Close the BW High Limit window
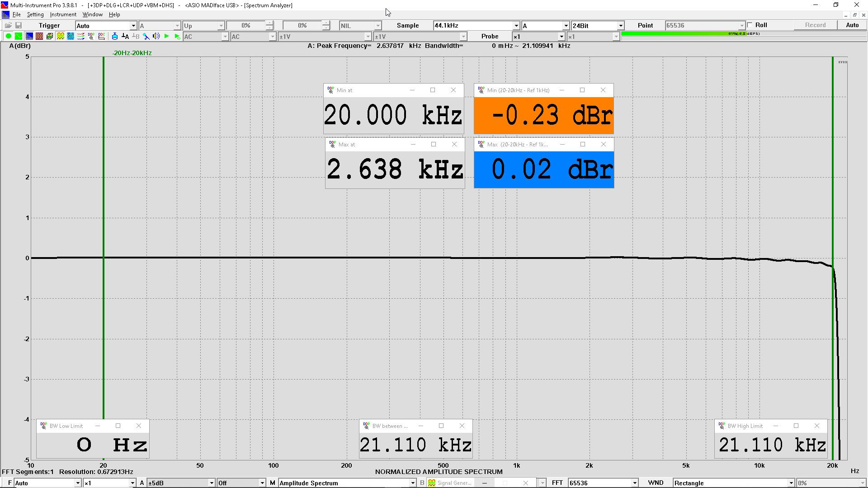The height and width of the screenshot is (488, 868). click(817, 426)
